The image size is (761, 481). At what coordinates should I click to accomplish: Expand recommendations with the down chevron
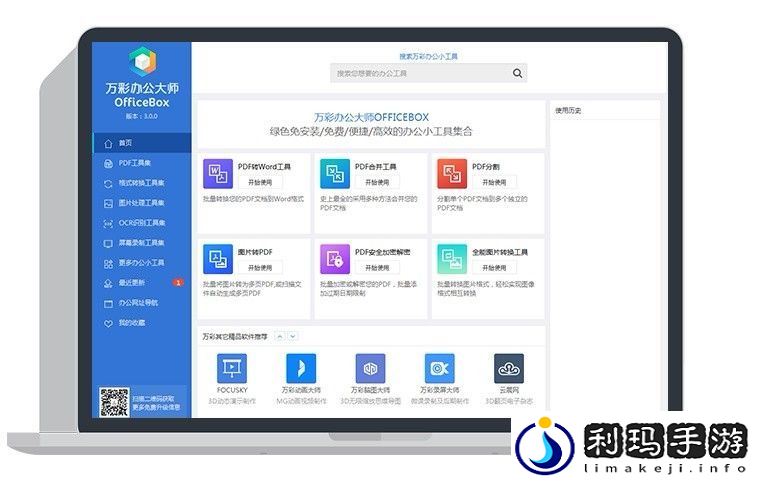pos(293,336)
